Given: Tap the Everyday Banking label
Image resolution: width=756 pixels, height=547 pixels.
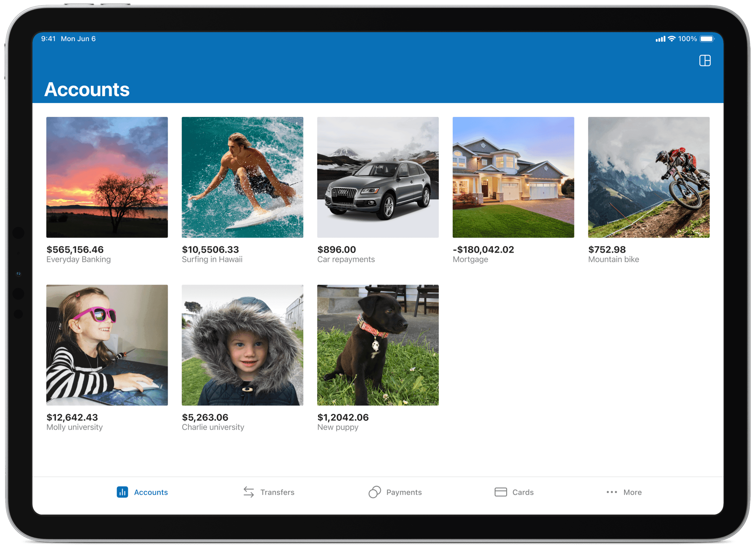Looking at the screenshot, I should 78,259.
